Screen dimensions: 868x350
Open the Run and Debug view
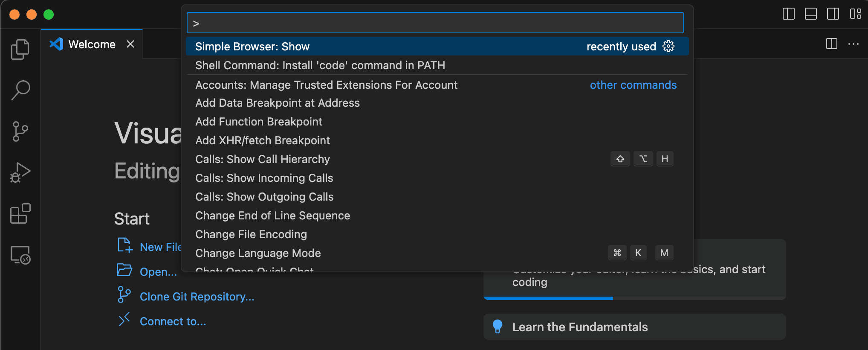pos(20,172)
